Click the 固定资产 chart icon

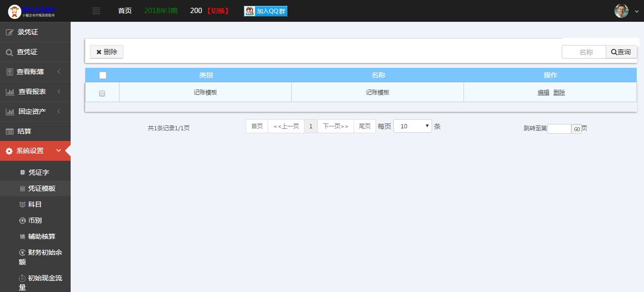click(10, 111)
